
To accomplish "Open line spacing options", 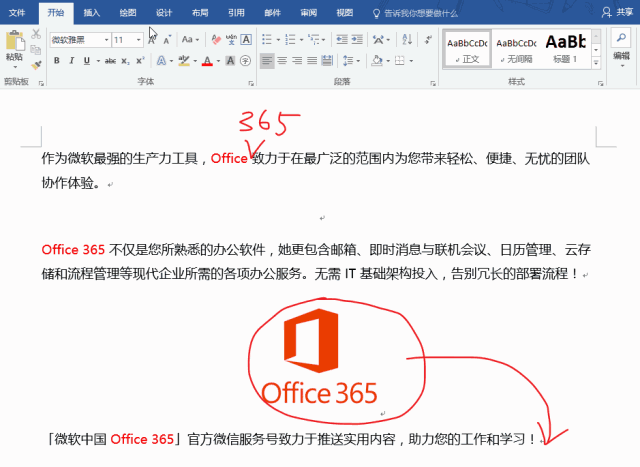I will pyautogui.click(x=348, y=61).
